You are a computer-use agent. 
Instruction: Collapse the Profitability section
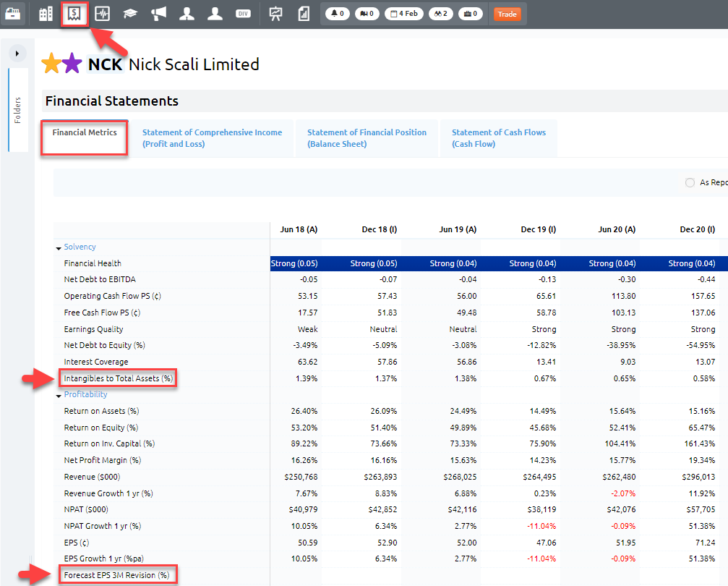tap(59, 396)
